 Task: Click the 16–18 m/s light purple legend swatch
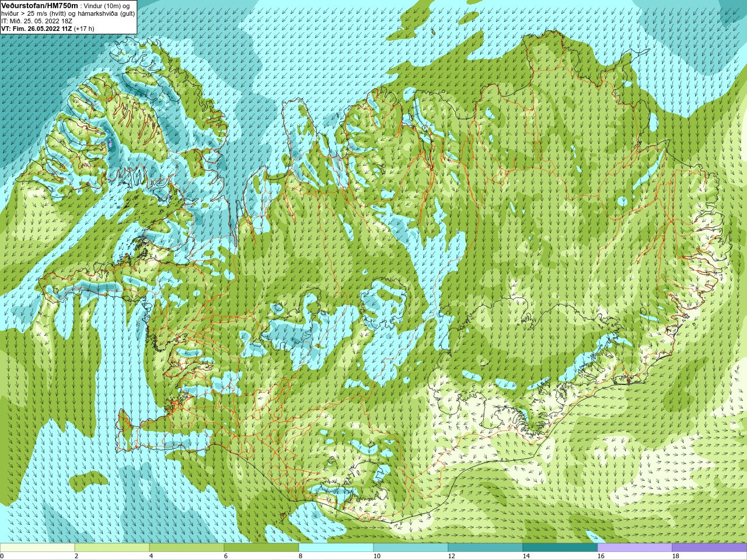pos(635,548)
